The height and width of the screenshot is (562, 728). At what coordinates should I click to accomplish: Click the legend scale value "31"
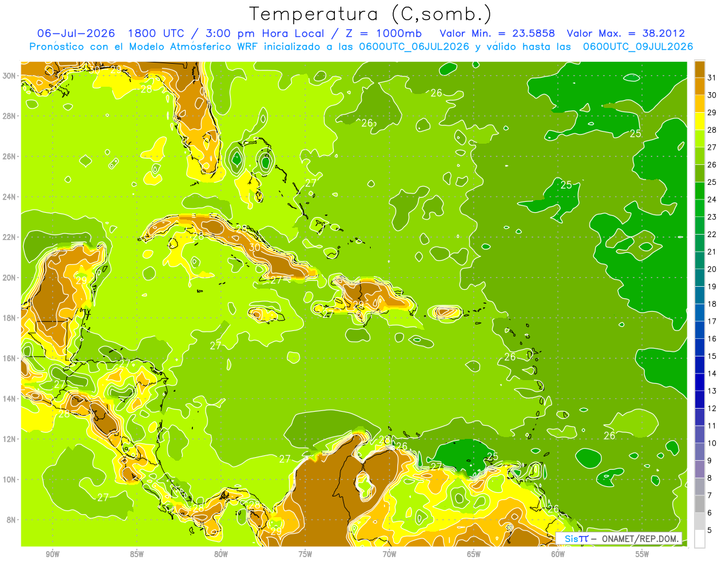point(713,78)
